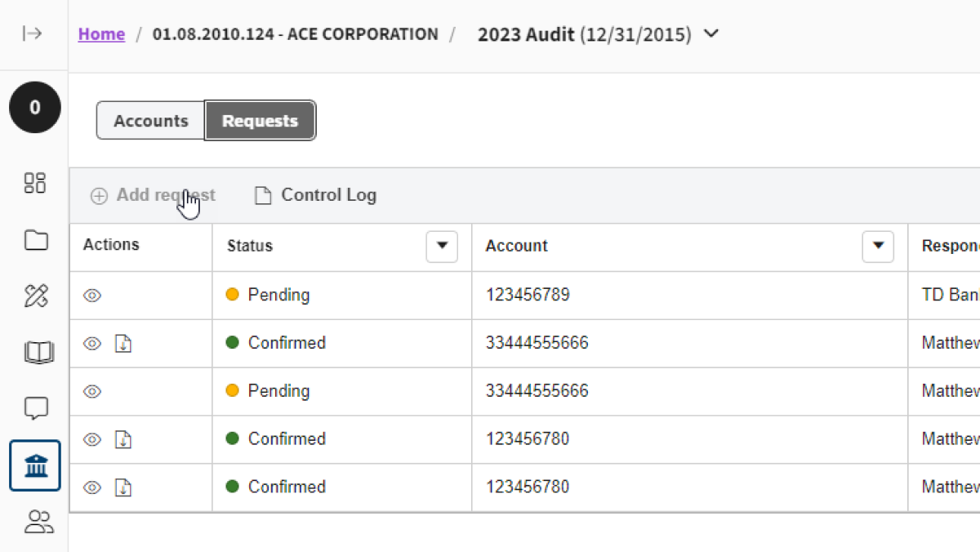Open the dashboard grid icon in sidebar
Screen dimensions: 980x552
click(34, 183)
